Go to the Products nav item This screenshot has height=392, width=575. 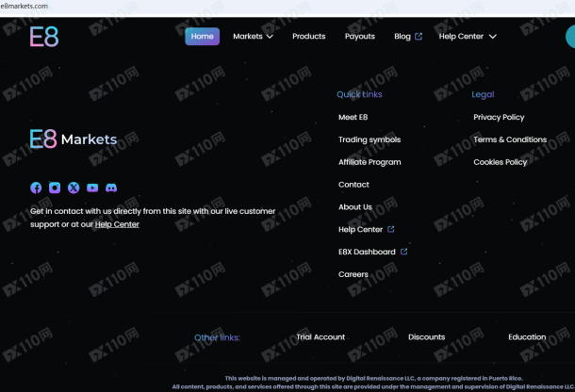[x=309, y=37]
